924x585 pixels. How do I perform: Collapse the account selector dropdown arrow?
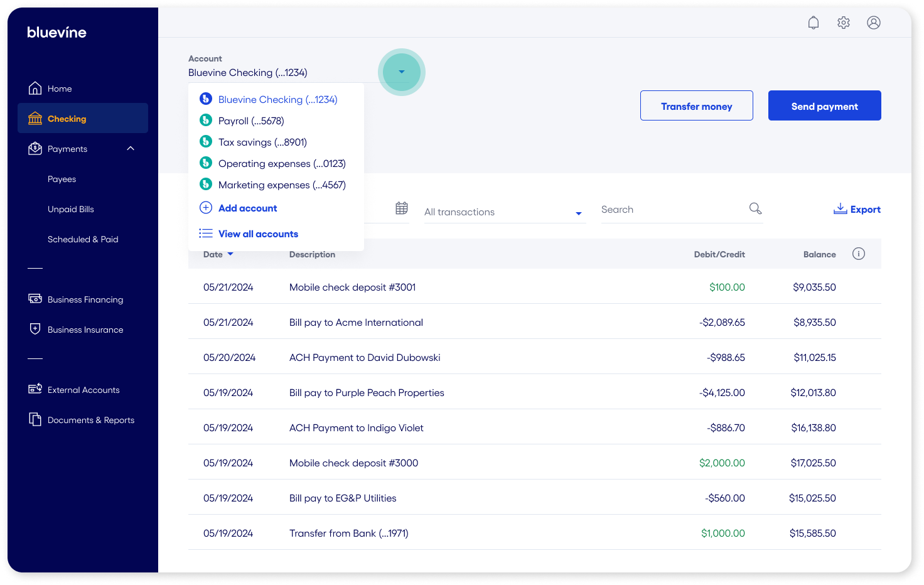tap(402, 72)
